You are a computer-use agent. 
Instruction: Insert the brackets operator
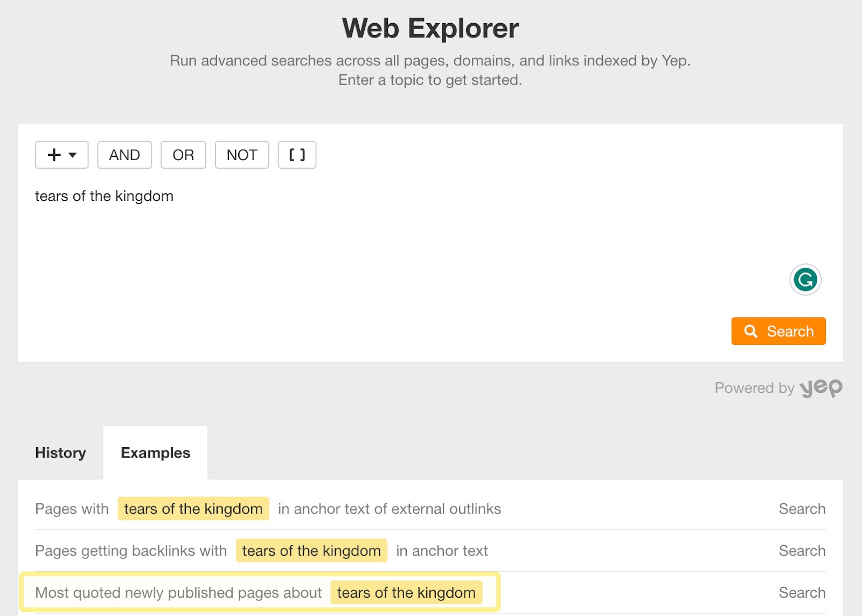click(x=297, y=155)
